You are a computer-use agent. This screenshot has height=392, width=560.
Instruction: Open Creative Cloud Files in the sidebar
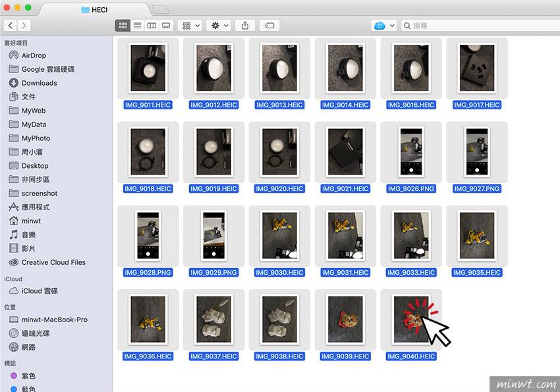point(53,262)
